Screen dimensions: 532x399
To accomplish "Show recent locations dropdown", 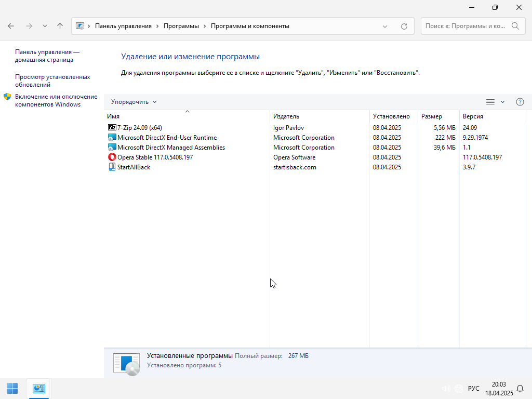I will 45,26.
